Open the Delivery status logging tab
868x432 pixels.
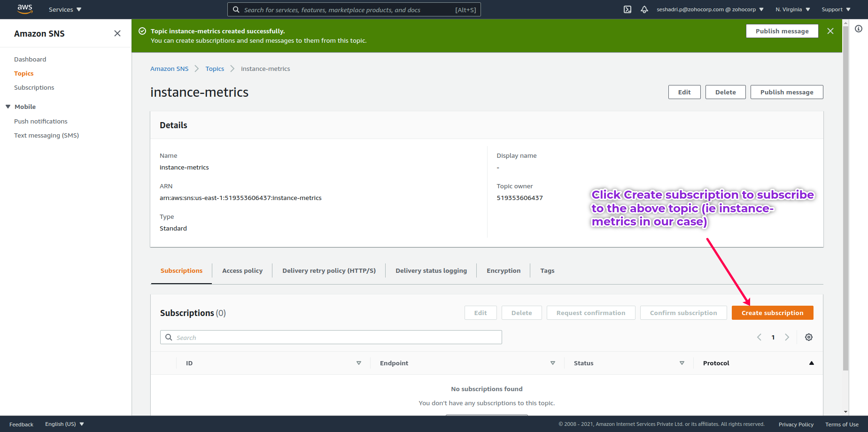point(431,270)
